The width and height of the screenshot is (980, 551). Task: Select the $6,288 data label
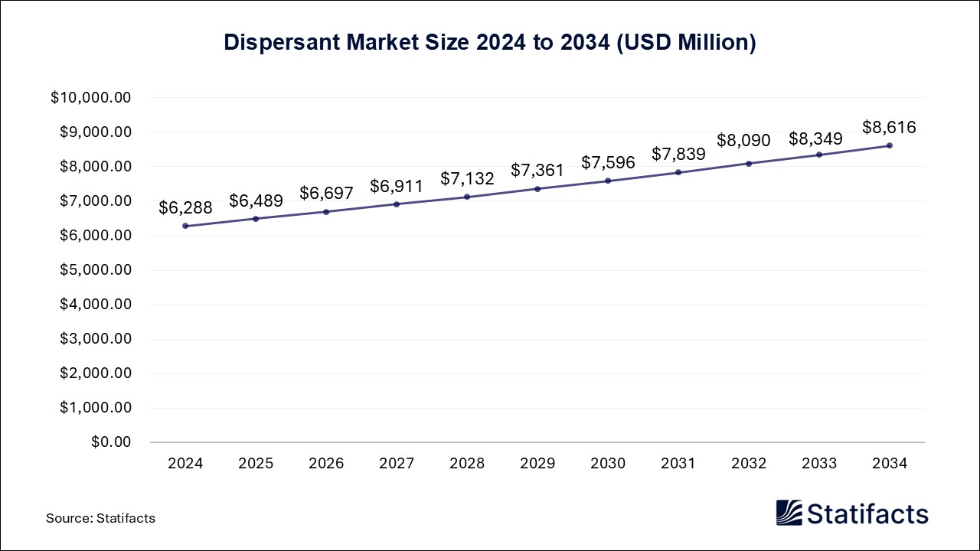tap(185, 207)
